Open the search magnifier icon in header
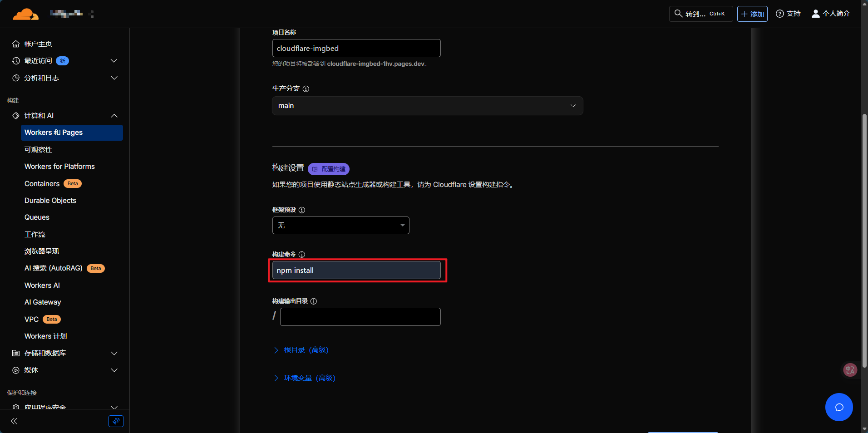868x433 pixels. [678, 14]
